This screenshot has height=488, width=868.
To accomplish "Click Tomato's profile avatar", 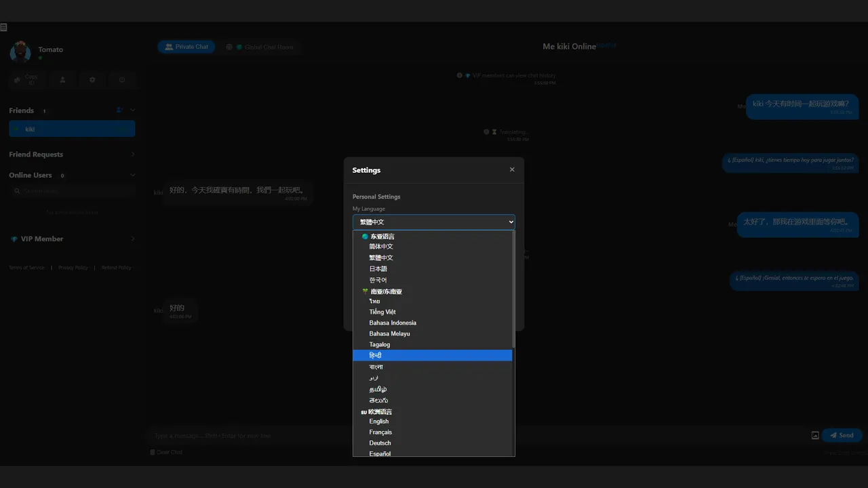I will 20,52.
